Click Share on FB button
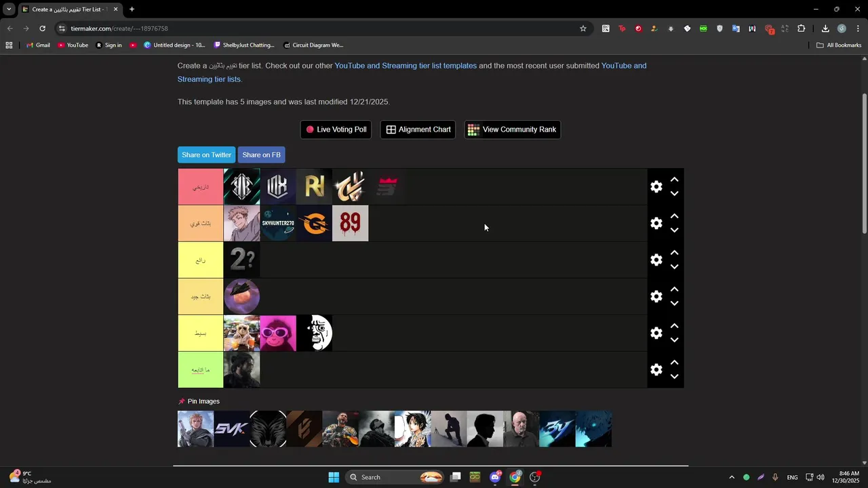The width and height of the screenshot is (868, 488). click(261, 155)
